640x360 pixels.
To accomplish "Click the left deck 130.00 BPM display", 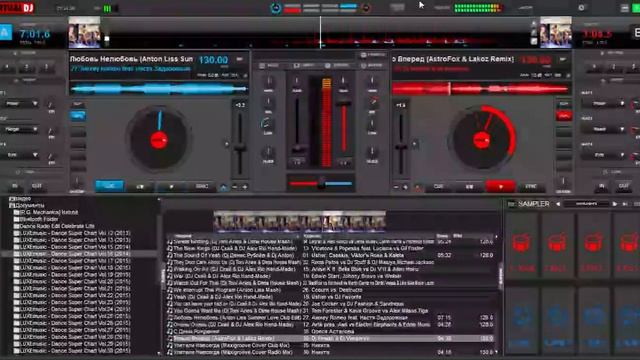I will (x=213, y=60).
